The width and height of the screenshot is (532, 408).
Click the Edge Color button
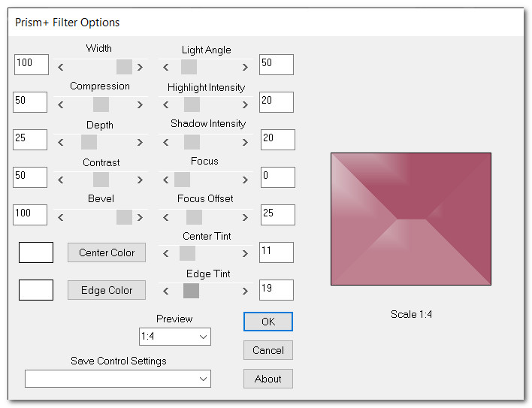point(107,290)
